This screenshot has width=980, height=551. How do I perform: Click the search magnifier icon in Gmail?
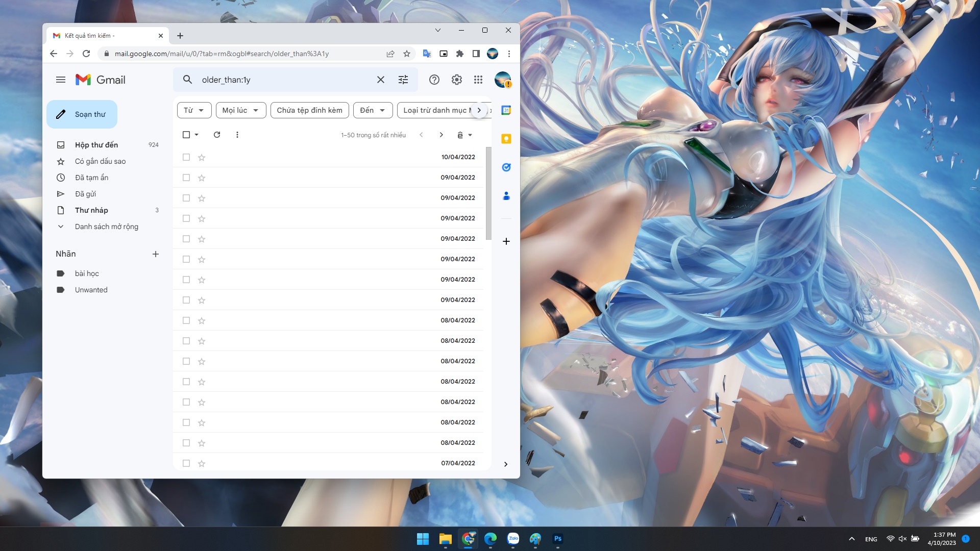pyautogui.click(x=187, y=80)
